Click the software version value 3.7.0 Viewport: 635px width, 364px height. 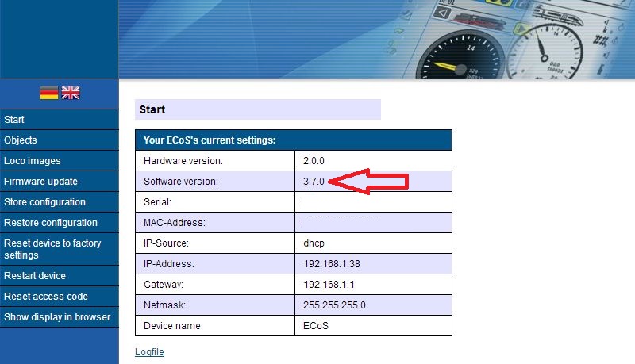coord(315,182)
